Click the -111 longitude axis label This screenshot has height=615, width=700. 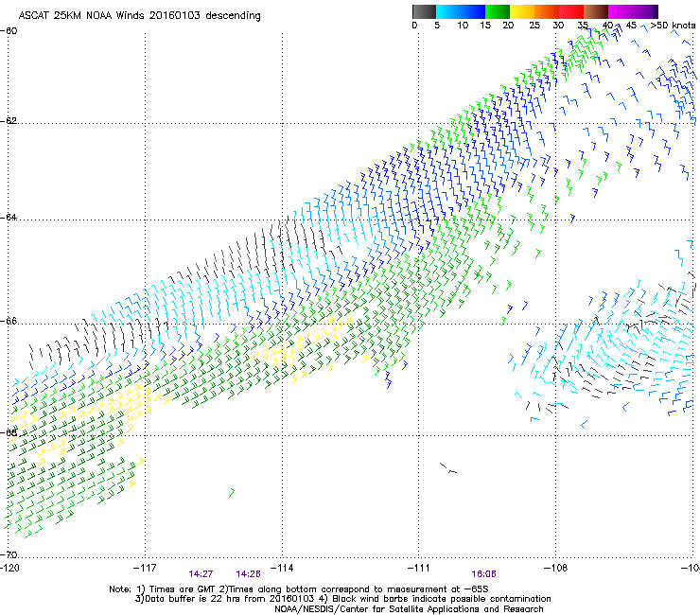pos(419,568)
